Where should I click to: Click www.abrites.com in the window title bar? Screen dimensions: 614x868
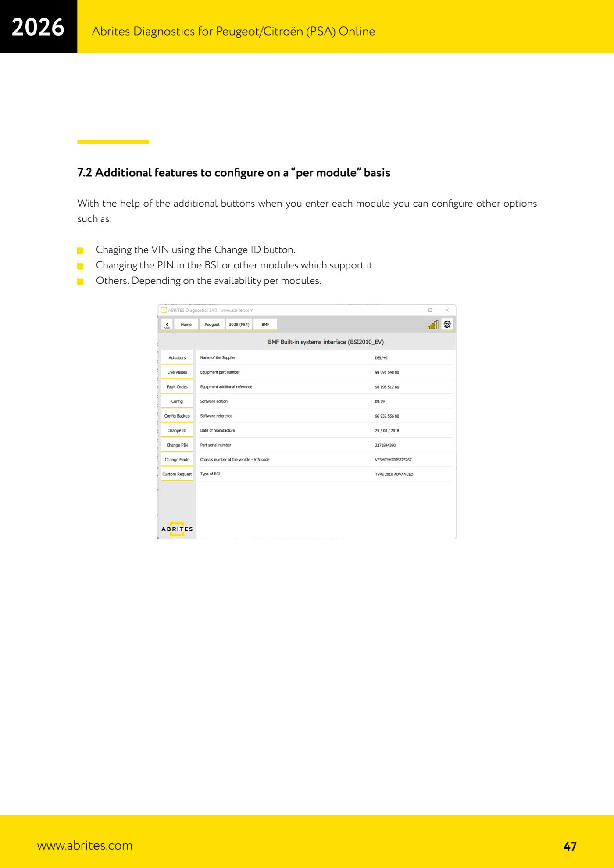237,310
